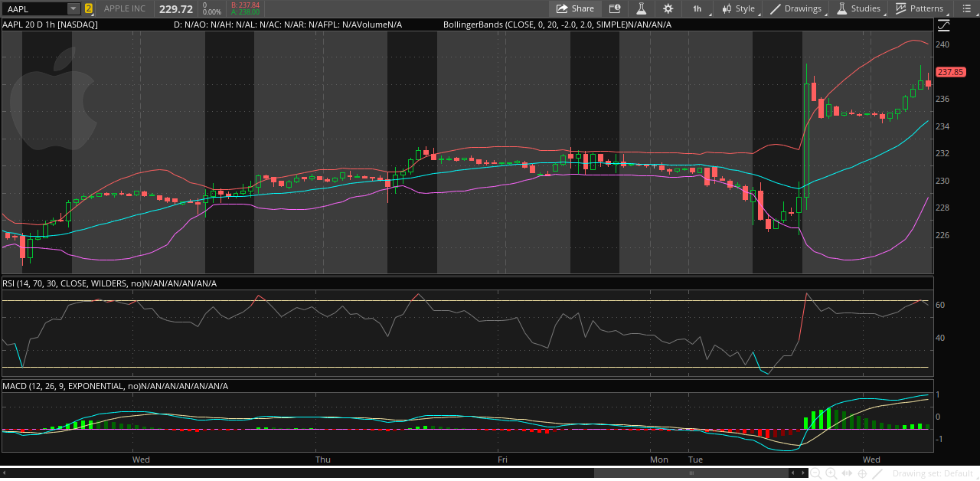
Task: Click the 40 level on RSI axis
Action: (x=940, y=338)
